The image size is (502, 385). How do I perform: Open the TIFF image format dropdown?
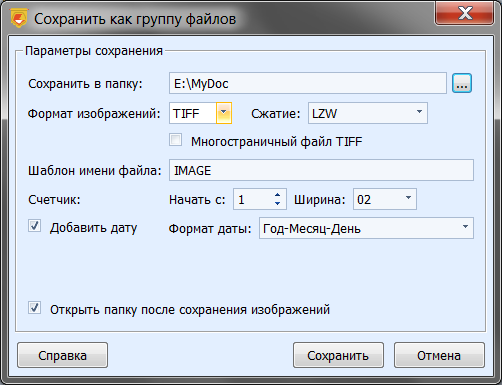tap(224, 113)
